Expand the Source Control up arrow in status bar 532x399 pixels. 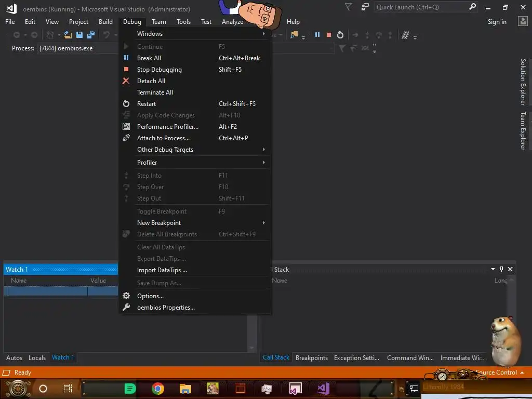point(522,373)
